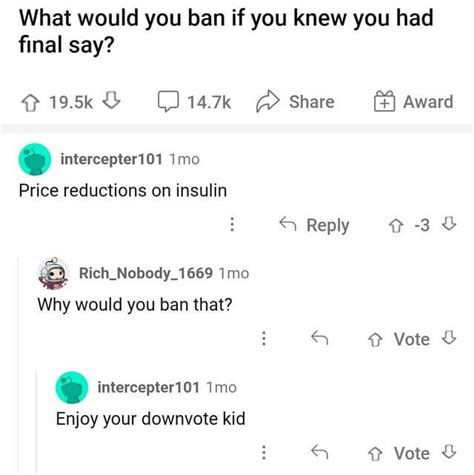Open the post's 14.7k comments
The height and width of the screenshot is (475, 474).
click(194, 102)
